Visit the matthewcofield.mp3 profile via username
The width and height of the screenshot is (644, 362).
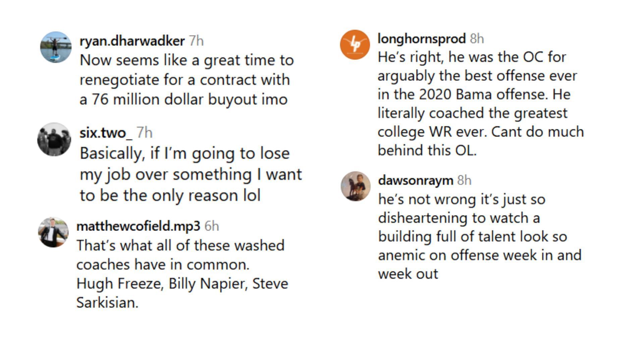[138, 226]
